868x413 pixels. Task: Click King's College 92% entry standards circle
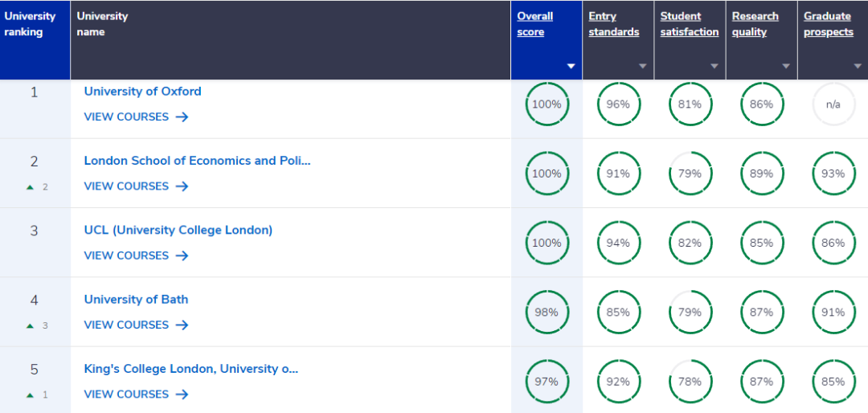(x=618, y=382)
